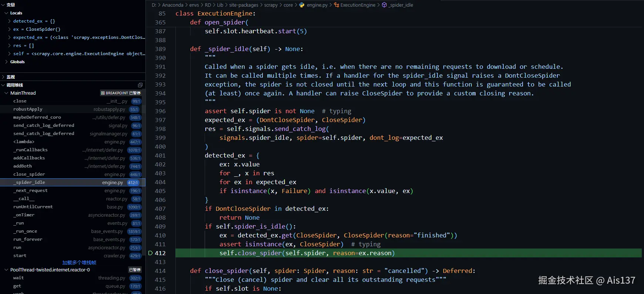Select send_catch_log_deferred frame in signalmanager.py
The width and height of the screenshot is (644, 294).
[x=73, y=134]
